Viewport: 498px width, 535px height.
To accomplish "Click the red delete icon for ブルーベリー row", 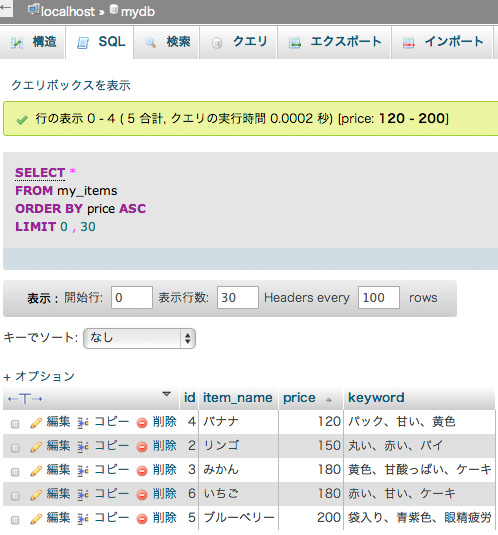I will (x=142, y=519).
